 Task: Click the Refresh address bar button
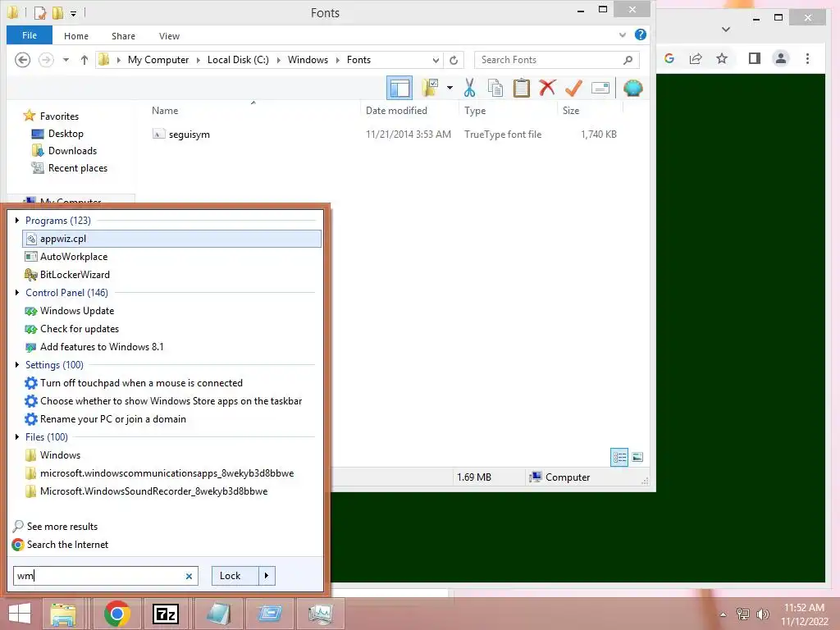[x=454, y=60]
